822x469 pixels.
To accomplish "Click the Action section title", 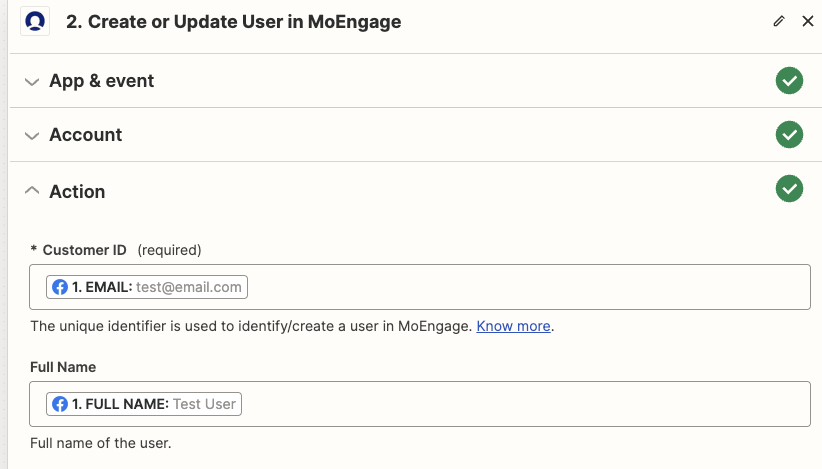I will [77, 192].
